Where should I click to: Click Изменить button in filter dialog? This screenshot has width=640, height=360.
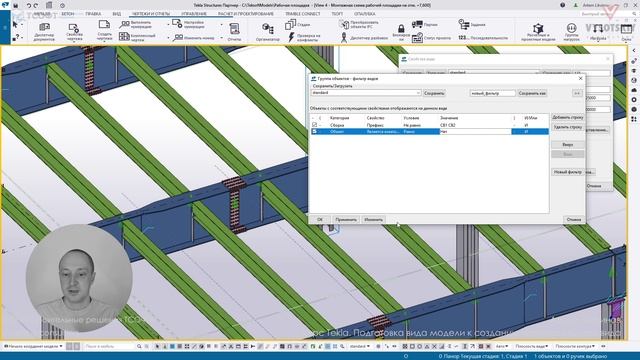point(373,220)
